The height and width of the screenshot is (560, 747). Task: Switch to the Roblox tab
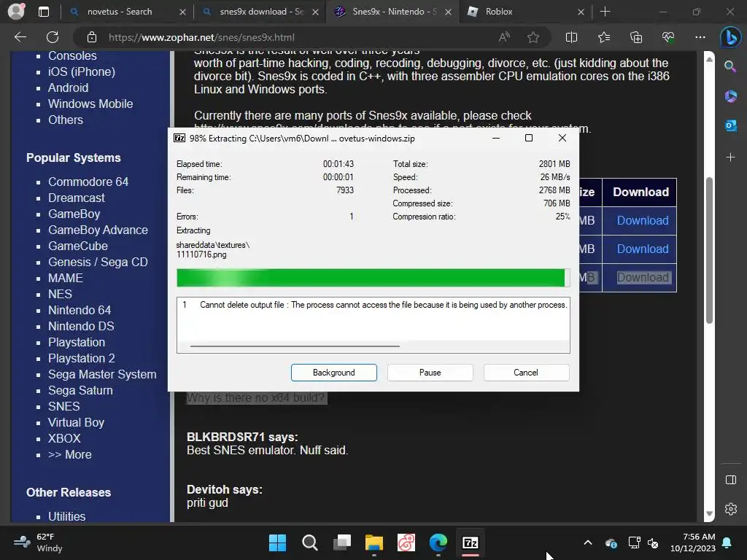(x=525, y=12)
